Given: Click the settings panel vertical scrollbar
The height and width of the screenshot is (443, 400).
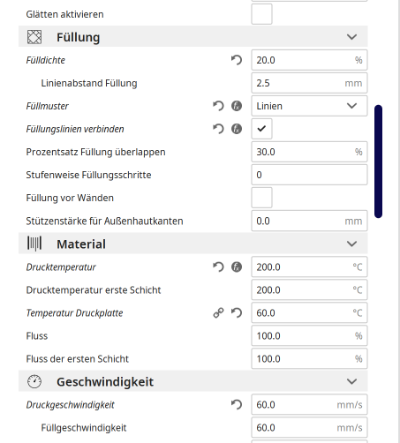Looking at the screenshot, I should [378, 161].
